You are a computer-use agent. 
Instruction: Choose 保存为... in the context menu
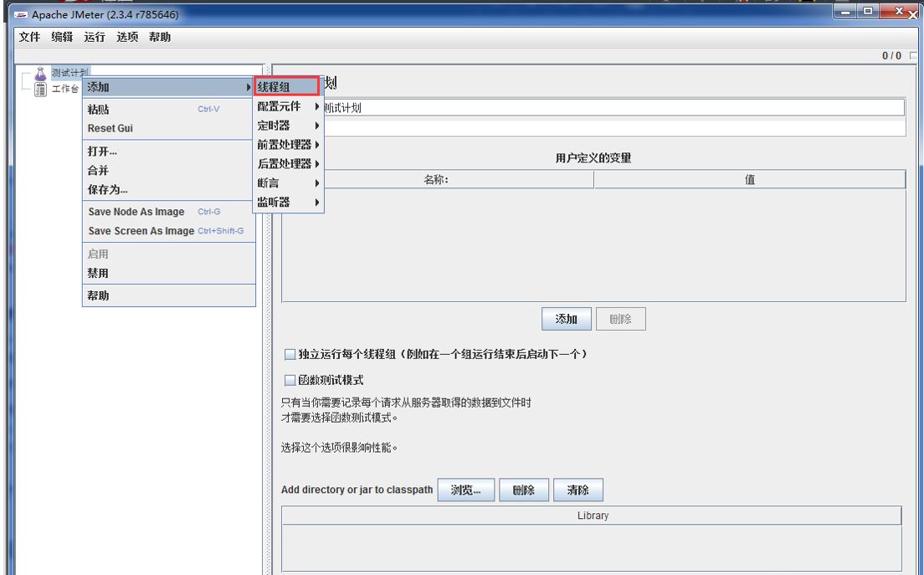pyautogui.click(x=108, y=189)
